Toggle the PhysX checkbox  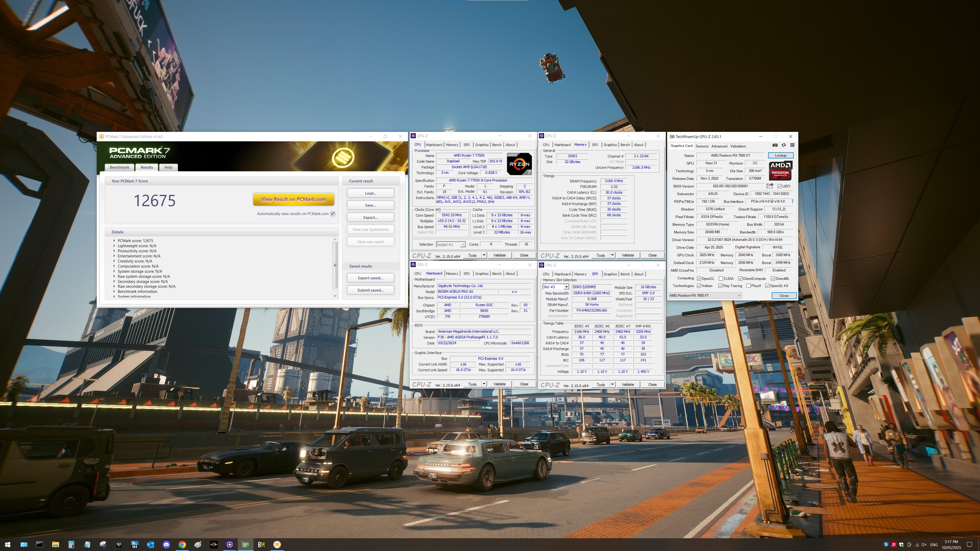point(749,286)
